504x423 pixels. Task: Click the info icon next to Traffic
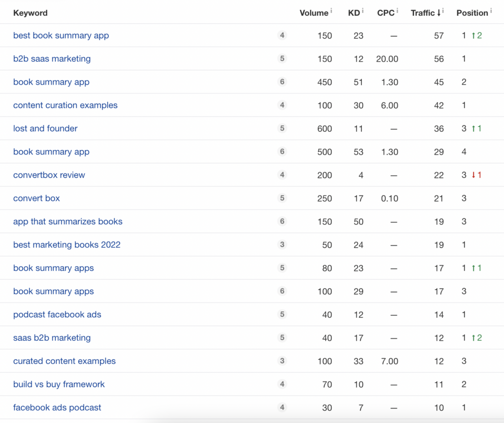(443, 11)
